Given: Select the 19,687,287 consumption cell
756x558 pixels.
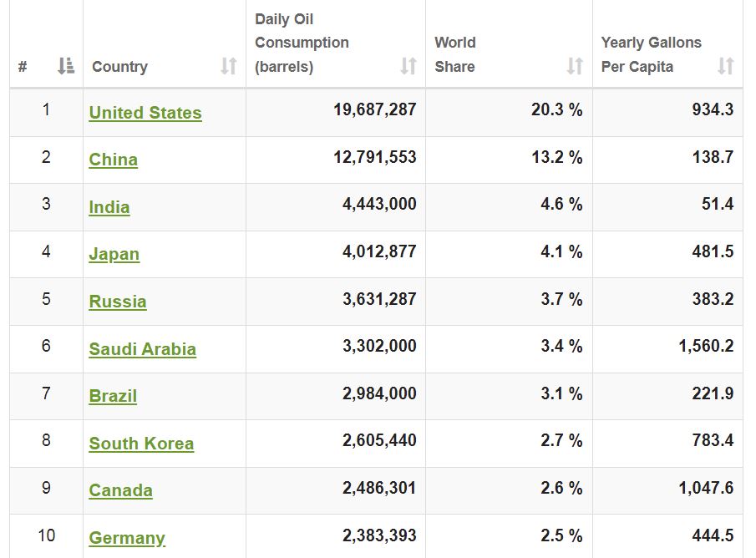Looking at the screenshot, I should [x=374, y=109].
